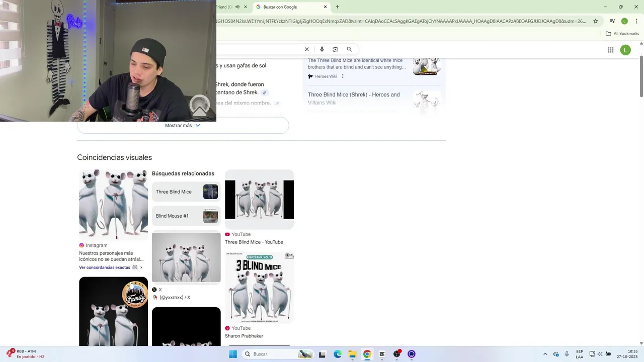Open the Google apps grid
The image size is (644, 362).
pyautogui.click(x=611, y=50)
